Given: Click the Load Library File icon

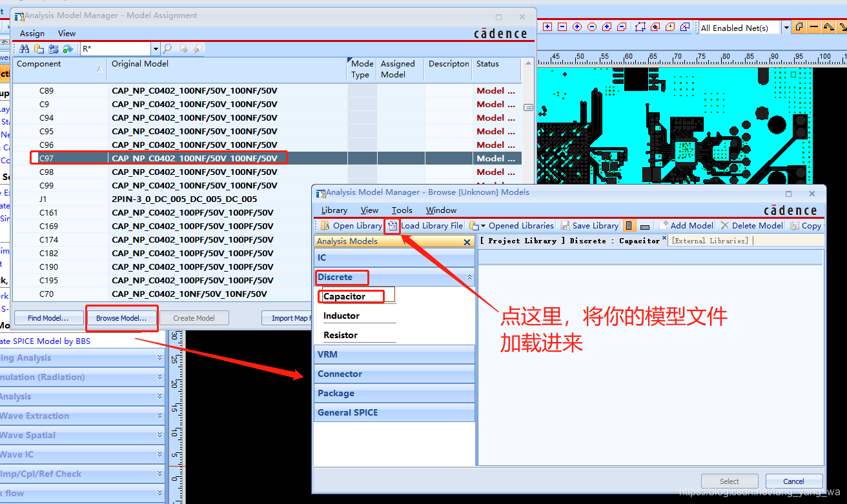Looking at the screenshot, I should pyautogui.click(x=393, y=226).
